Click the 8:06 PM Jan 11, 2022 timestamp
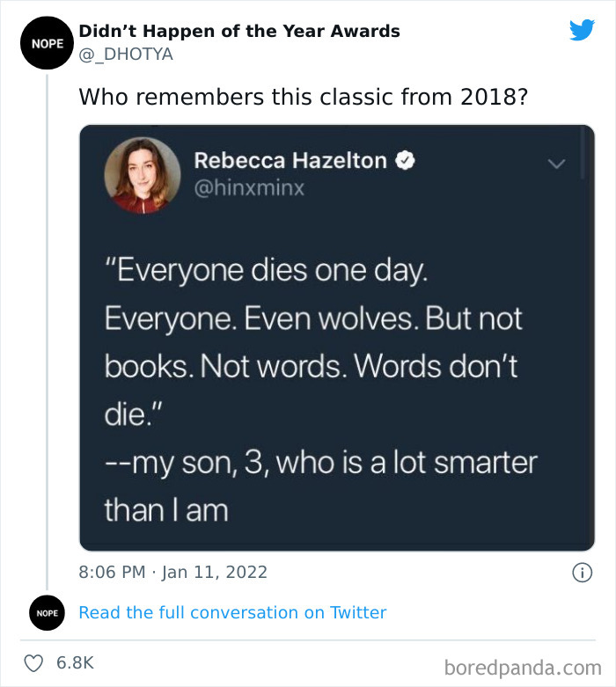Viewport: 616px width, 687px height. (x=173, y=573)
